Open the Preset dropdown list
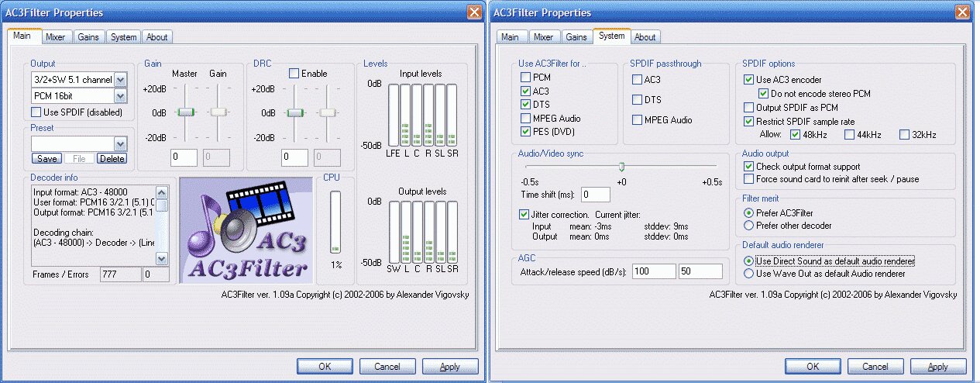The width and height of the screenshot is (980, 383). click(120, 143)
